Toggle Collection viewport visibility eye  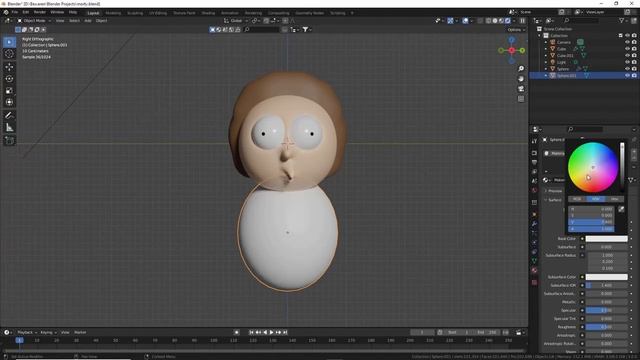pos(627,36)
